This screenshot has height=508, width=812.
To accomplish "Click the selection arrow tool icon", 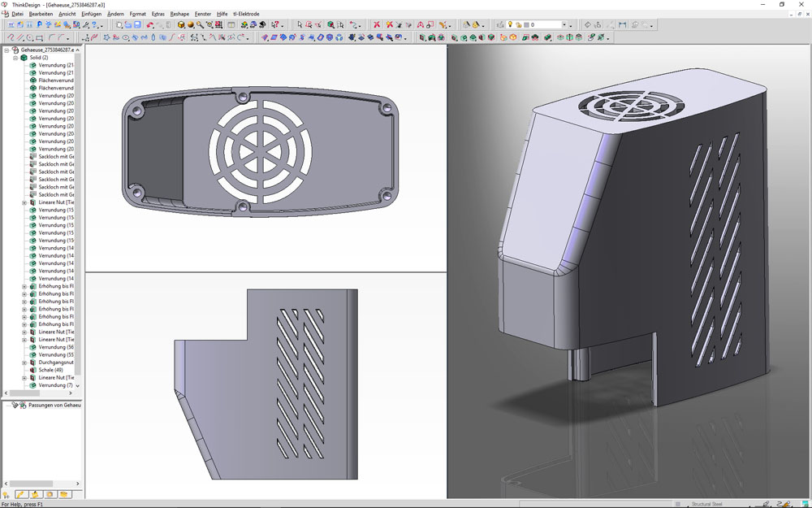I will pos(300,25).
